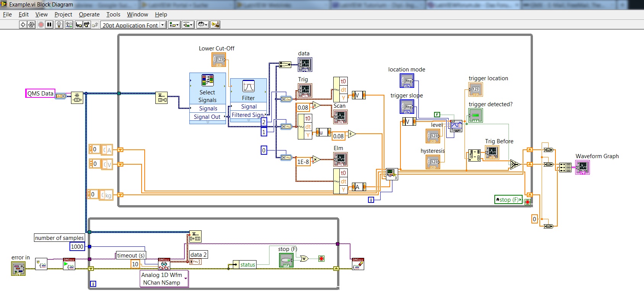Open the Distribute Objects dropdown
The height and width of the screenshot is (306, 644).
[188, 24]
